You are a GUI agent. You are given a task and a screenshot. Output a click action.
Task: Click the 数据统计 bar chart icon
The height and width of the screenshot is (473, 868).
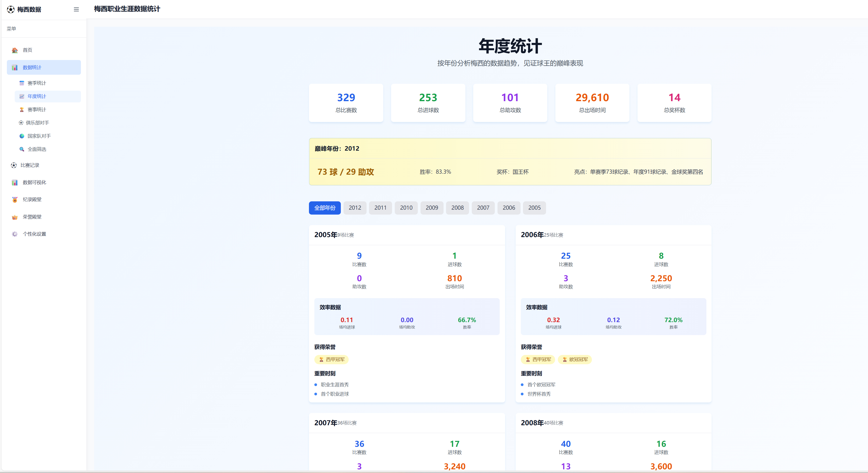coord(15,67)
